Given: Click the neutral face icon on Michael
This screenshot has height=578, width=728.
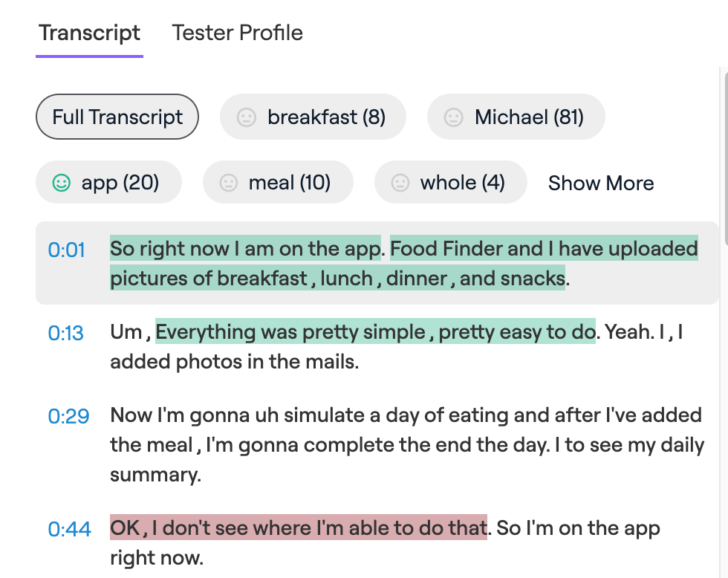Looking at the screenshot, I should pos(453,117).
